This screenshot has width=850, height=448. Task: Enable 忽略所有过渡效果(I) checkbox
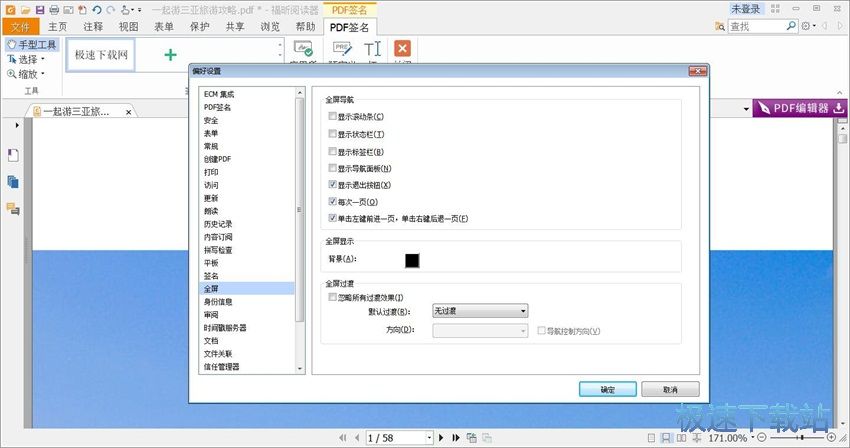[x=332, y=297]
